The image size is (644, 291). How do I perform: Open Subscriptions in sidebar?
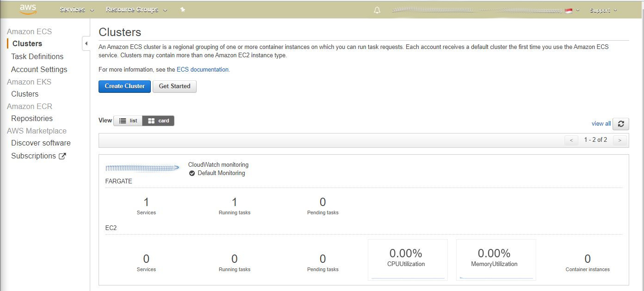tap(33, 156)
